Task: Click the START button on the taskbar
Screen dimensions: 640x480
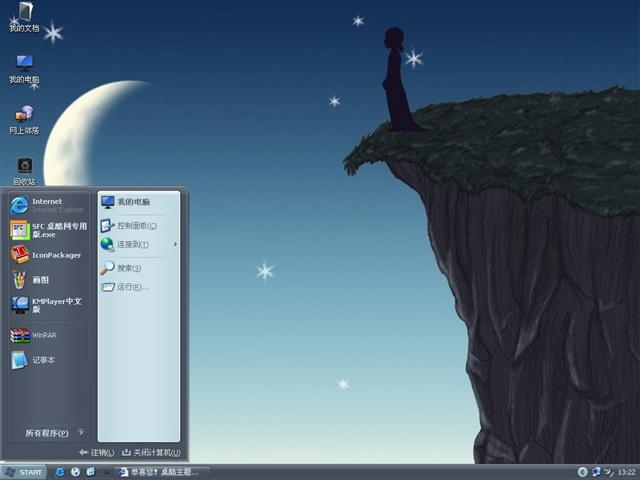Action: (x=24, y=471)
